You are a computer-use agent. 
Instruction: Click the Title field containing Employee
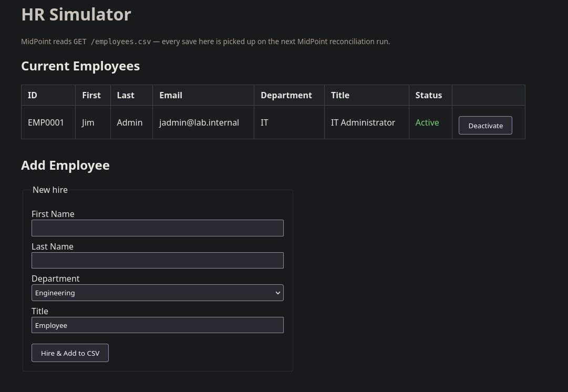[157, 325]
